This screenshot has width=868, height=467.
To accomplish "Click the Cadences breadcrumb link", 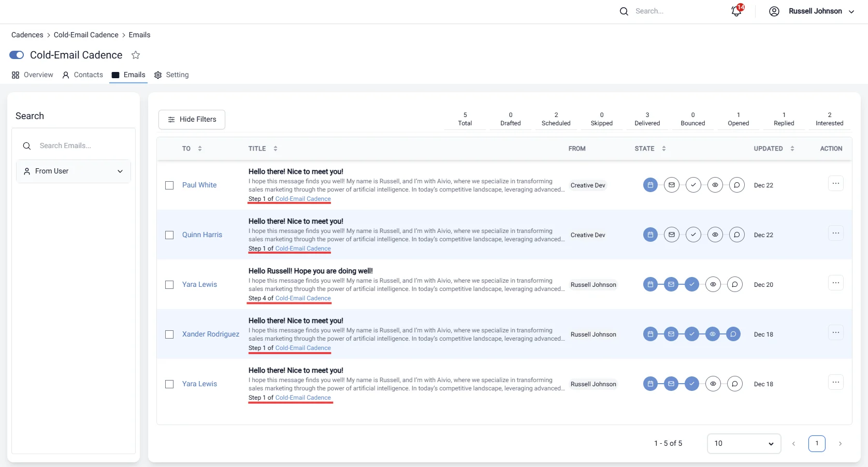I will point(27,35).
